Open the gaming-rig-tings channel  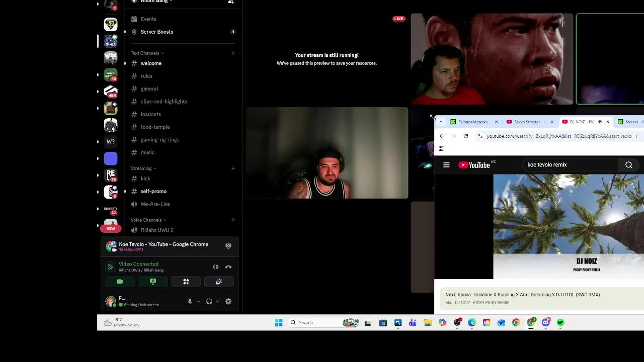[160, 140]
